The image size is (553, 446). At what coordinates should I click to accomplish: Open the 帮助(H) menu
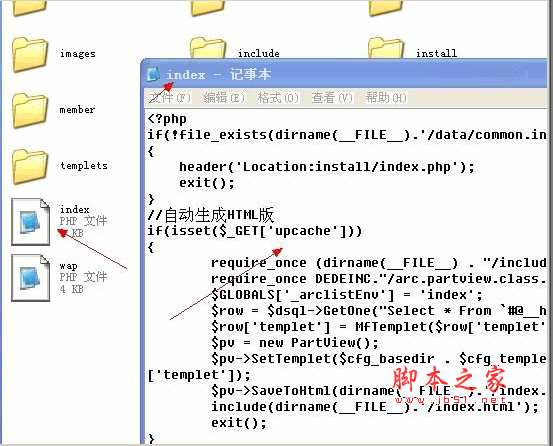[x=386, y=98]
